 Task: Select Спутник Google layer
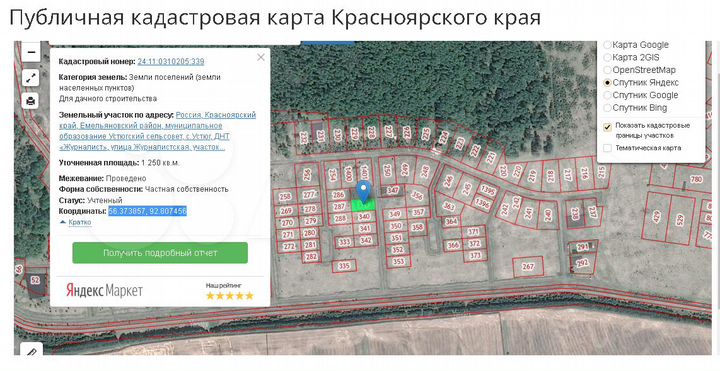click(x=607, y=96)
